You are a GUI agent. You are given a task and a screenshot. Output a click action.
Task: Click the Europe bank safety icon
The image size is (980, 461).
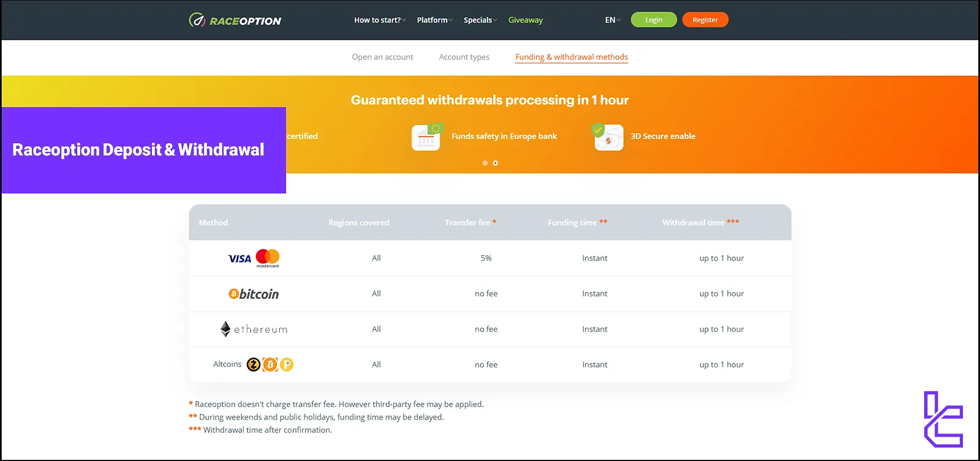point(427,137)
